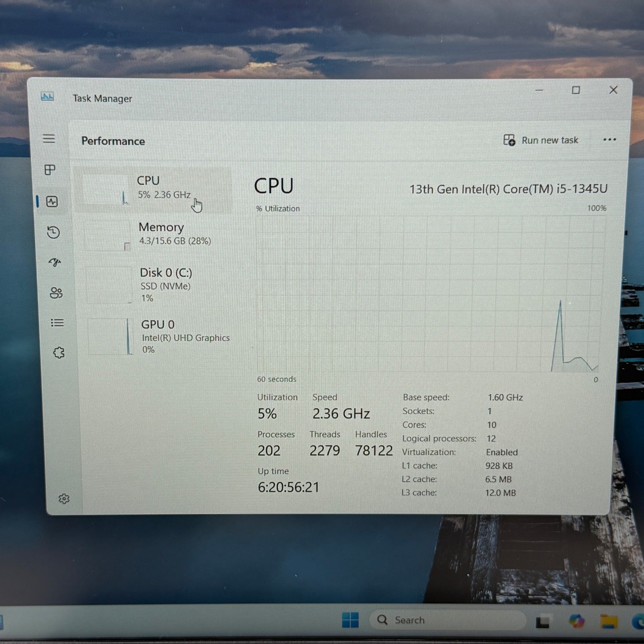Select the Performance page icon in sidebar
Screen dimensions: 644x644
pyautogui.click(x=52, y=201)
